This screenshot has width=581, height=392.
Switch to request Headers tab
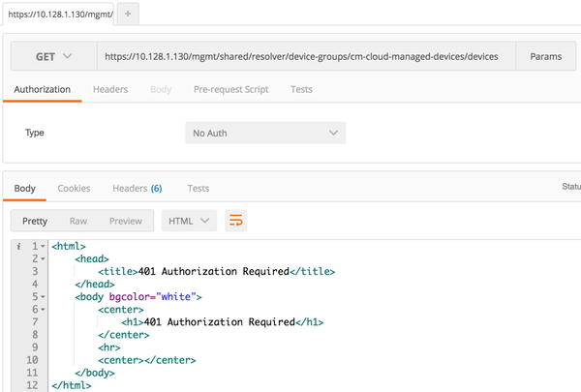click(x=110, y=89)
